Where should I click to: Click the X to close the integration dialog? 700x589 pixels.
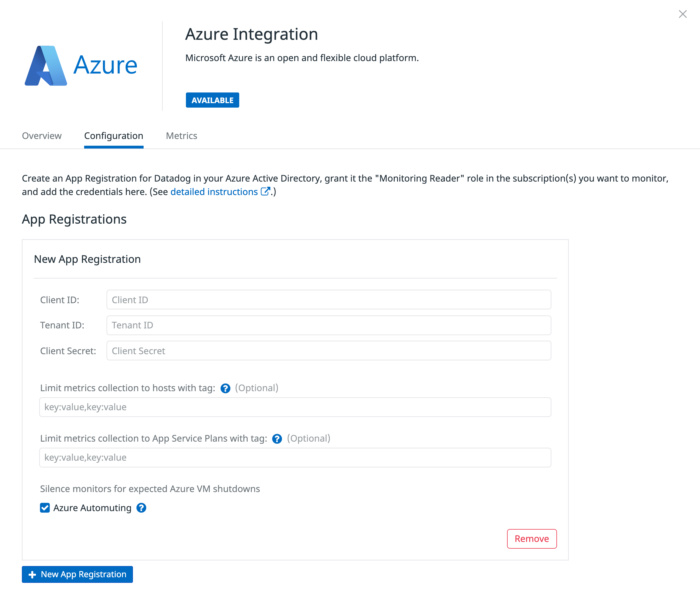coord(683,14)
